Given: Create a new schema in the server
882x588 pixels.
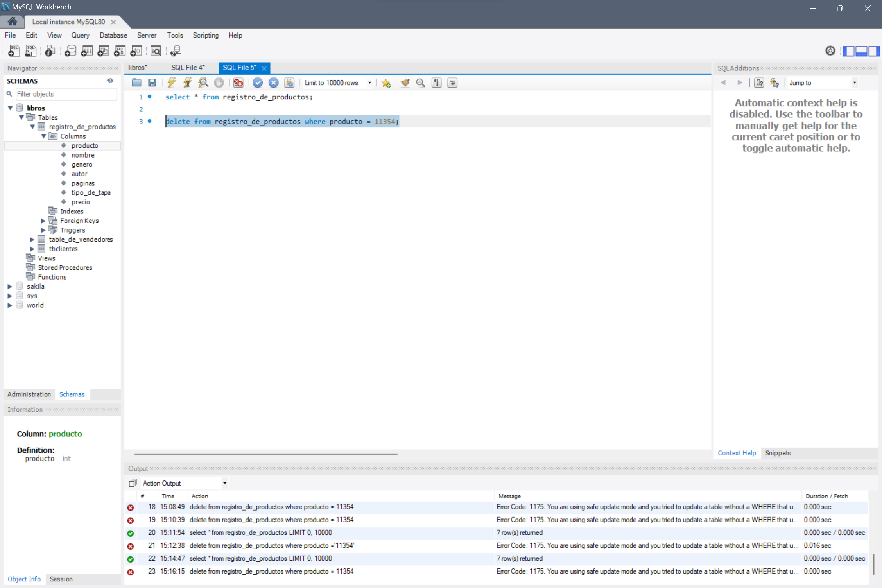Looking at the screenshot, I should tap(70, 51).
